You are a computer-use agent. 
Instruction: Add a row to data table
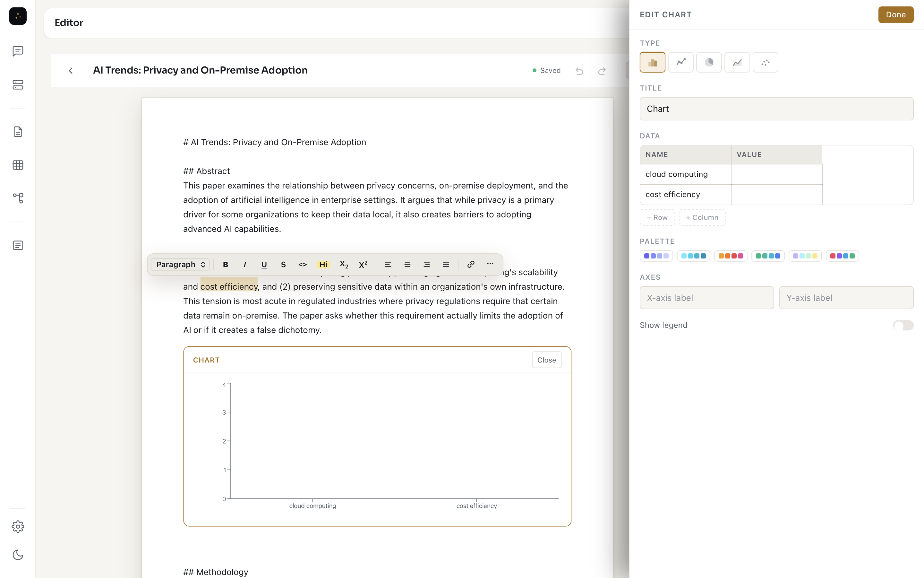pos(657,217)
